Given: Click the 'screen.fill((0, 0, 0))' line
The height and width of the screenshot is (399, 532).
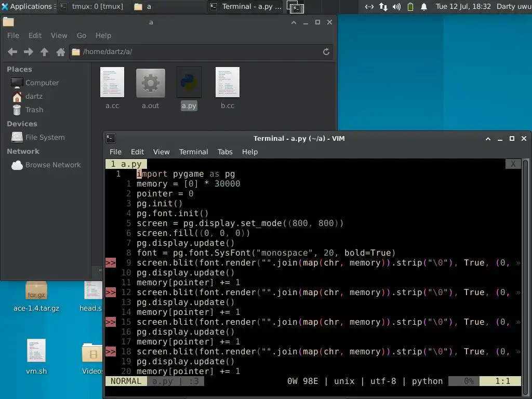Looking at the screenshot, I should coord(193,233).
